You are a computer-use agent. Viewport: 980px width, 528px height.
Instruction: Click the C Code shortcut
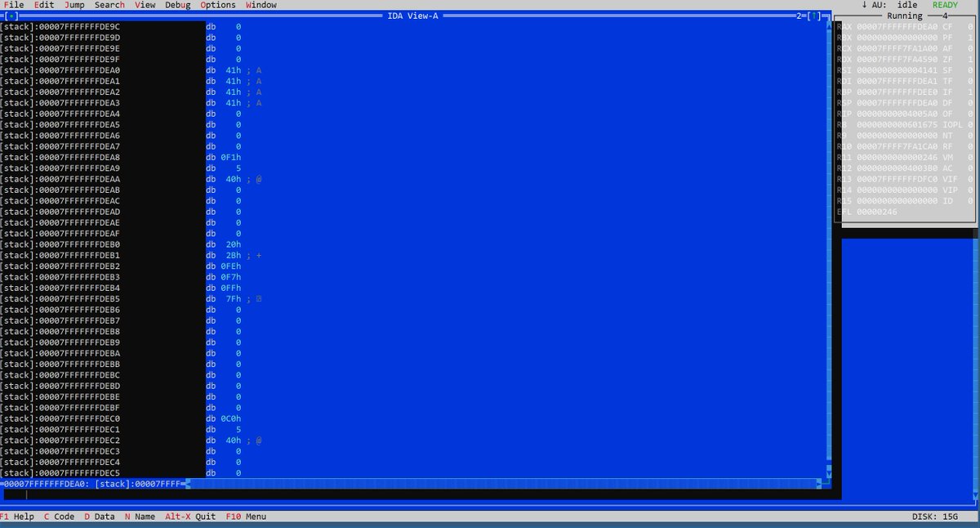(59, 517)
